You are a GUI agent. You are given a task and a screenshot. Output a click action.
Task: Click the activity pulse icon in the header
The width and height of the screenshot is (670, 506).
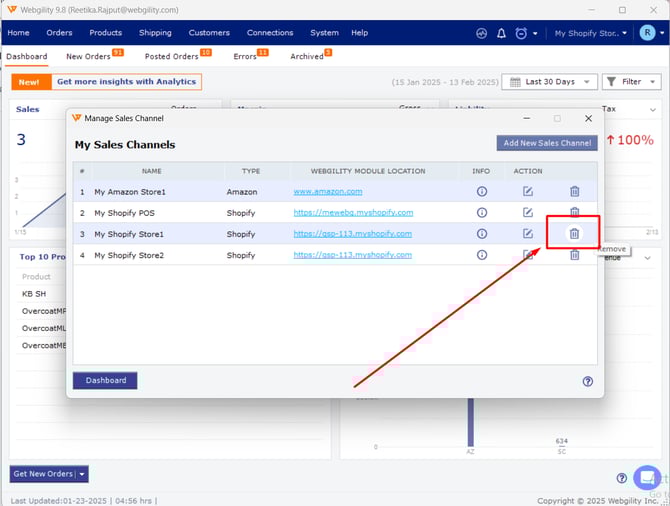coord(481,33)
